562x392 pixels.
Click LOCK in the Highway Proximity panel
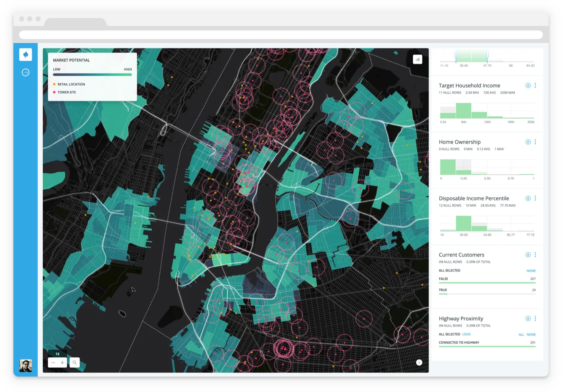point(467,334)
